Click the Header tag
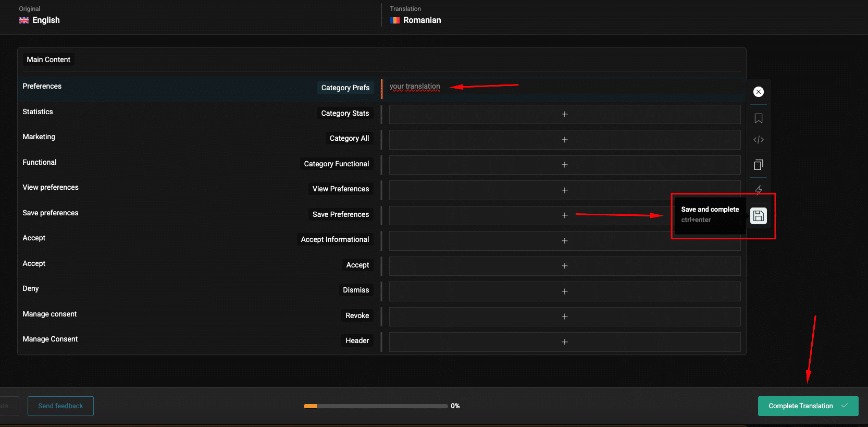868x427 pixels. point(357,340)
